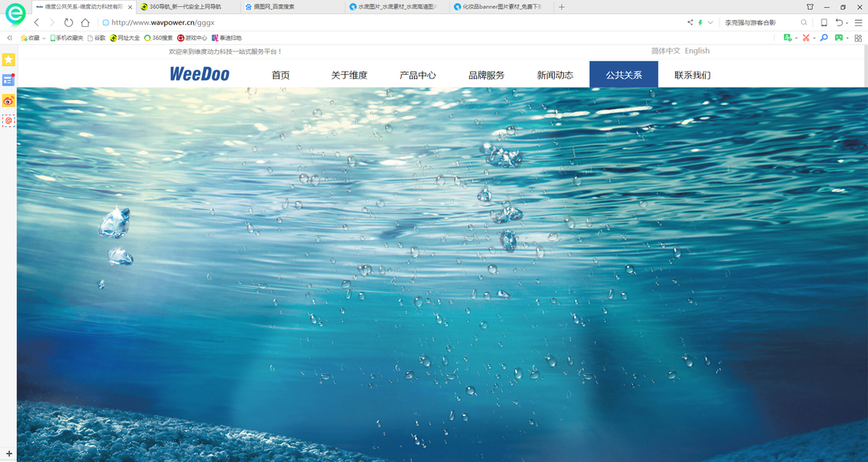The image size is (868, 462).
Task: Open the 联系我们 navigation item
Action: [693, 75]
